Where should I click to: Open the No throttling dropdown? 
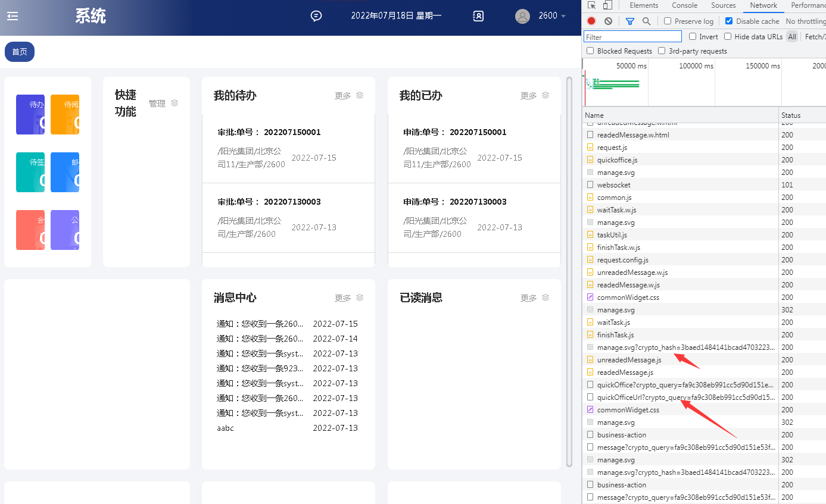coord(805,21)
